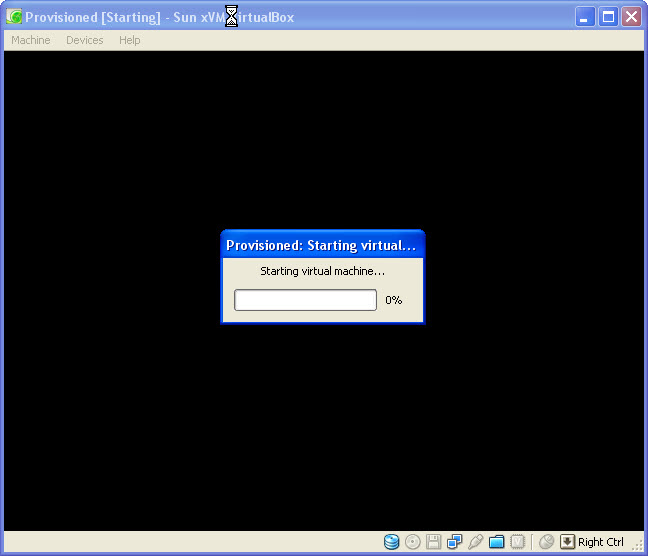Image resolution: width=648 pixels, height=556 pixels.
Task: Click the network adapters status icon
Action: [x=454, y=542]
